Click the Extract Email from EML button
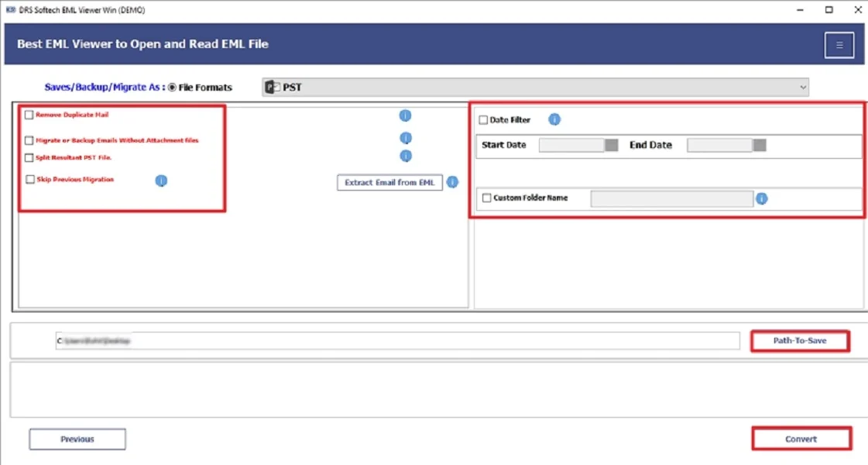The height and width of the screenshot is (465, 868). [389, 182]
